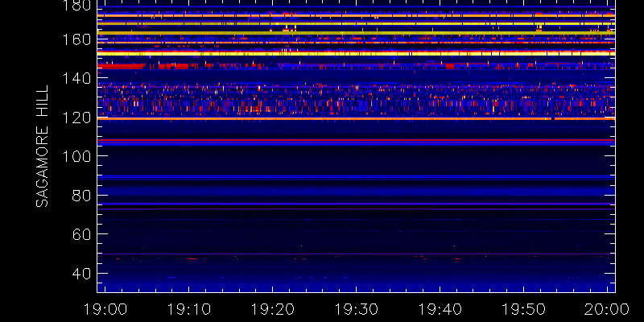Click the 120 frequency axis label

(76, 118)
